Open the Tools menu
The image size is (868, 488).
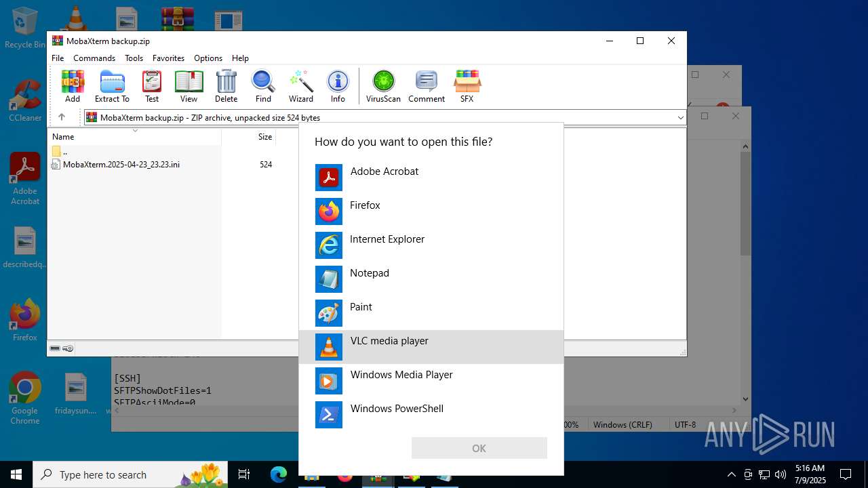pyautogui.click(x=134, y=58)
